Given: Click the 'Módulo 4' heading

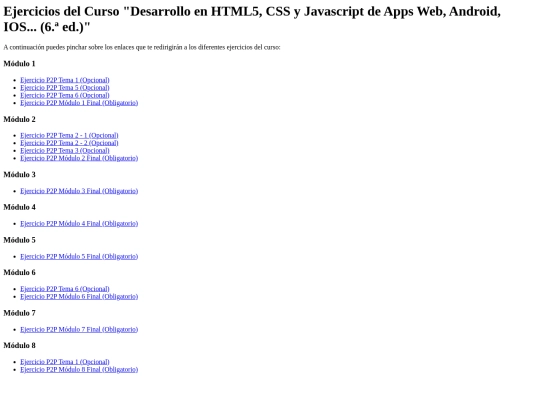Looking at the screenshot, I should tap(20, 207).
